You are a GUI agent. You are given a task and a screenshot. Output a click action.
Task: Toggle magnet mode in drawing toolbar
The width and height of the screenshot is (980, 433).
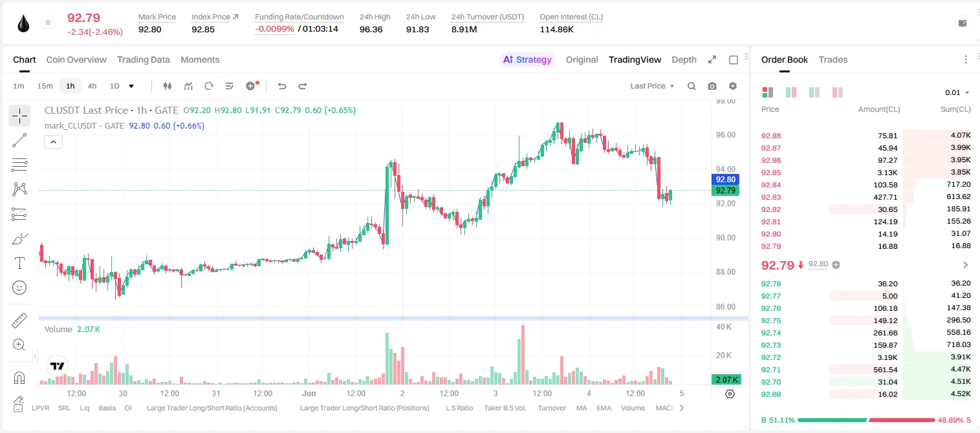[x=19, y=378]
